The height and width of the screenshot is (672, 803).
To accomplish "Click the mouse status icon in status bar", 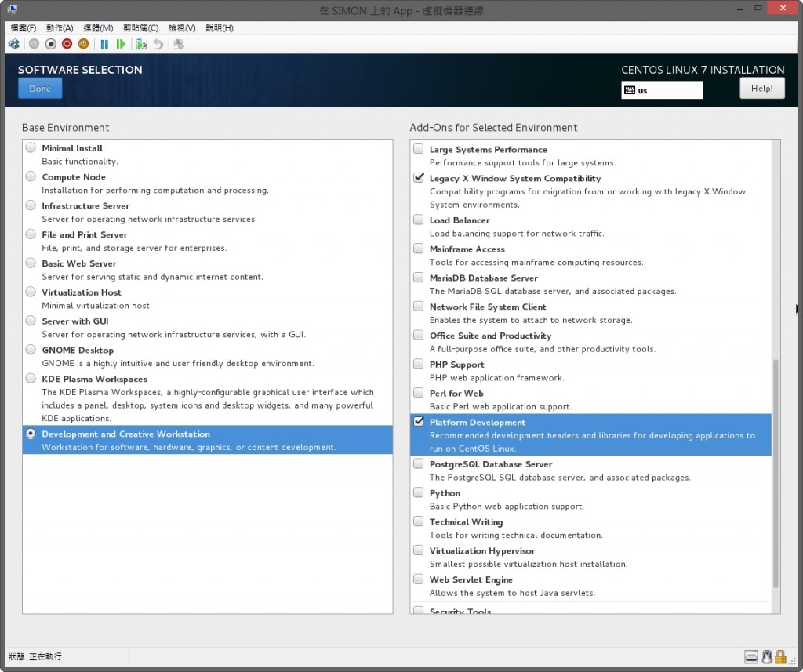I will pos(767,656).
